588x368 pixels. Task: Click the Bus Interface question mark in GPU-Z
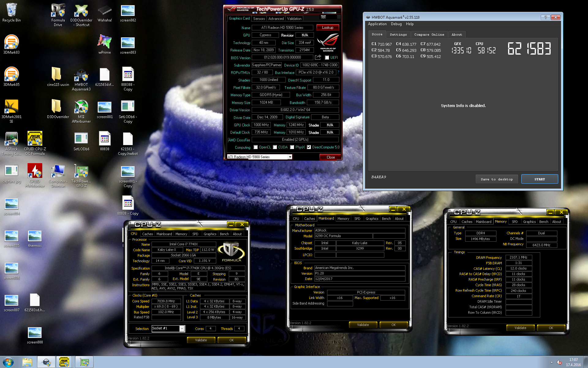pos(338,72)
